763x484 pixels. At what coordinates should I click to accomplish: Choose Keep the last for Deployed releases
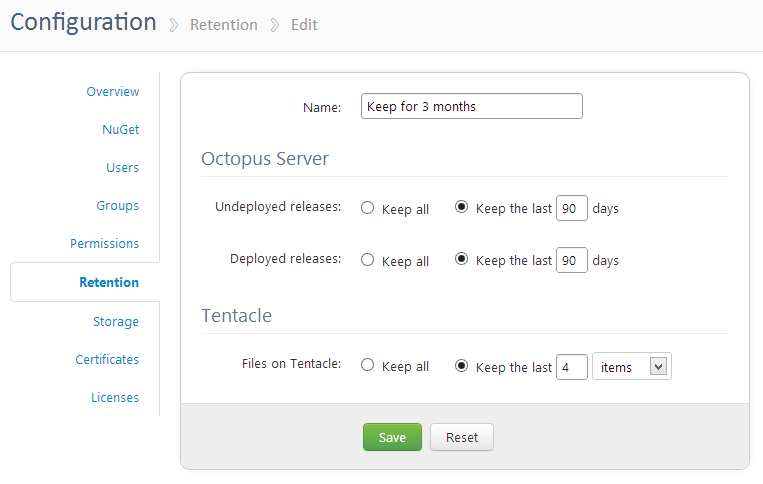(x=461, y=260)
